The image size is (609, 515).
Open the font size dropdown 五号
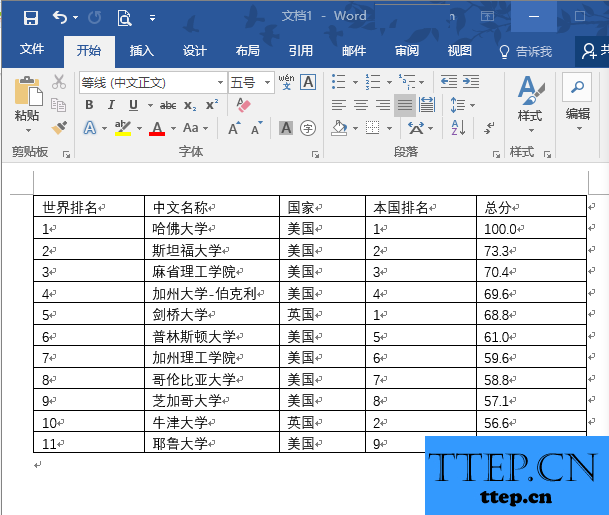coord(268,82)
